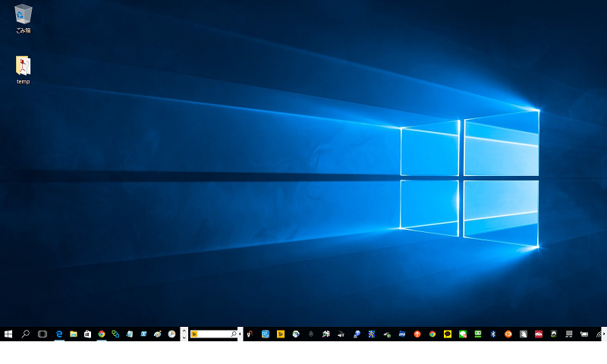Open the blue and yellow patterned tray icon
The width and height of the screenshot is (607, 364).
372,334
